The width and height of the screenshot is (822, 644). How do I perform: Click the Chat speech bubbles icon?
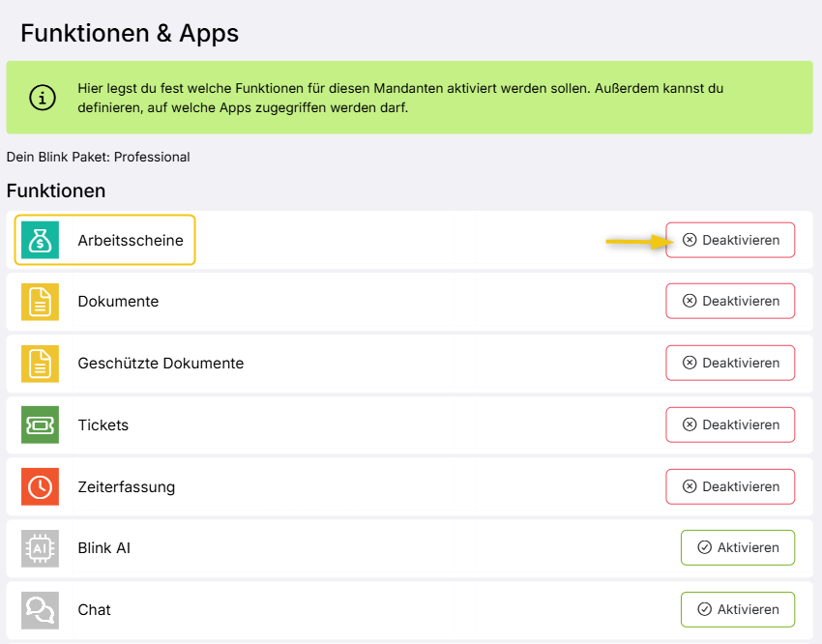coord(40,610)
